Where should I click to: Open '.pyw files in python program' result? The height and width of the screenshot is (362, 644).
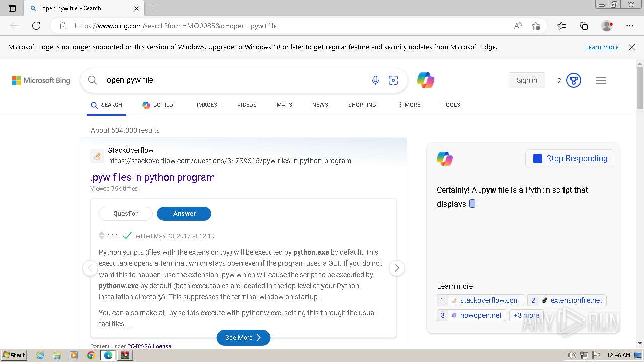pyautogui.click(x=152, y=177)
